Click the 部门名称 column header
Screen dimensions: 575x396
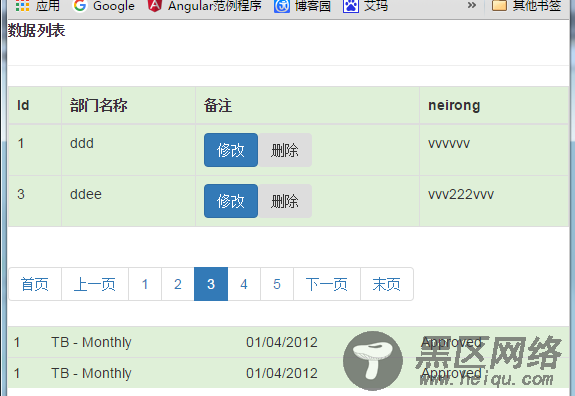point(128,106)
